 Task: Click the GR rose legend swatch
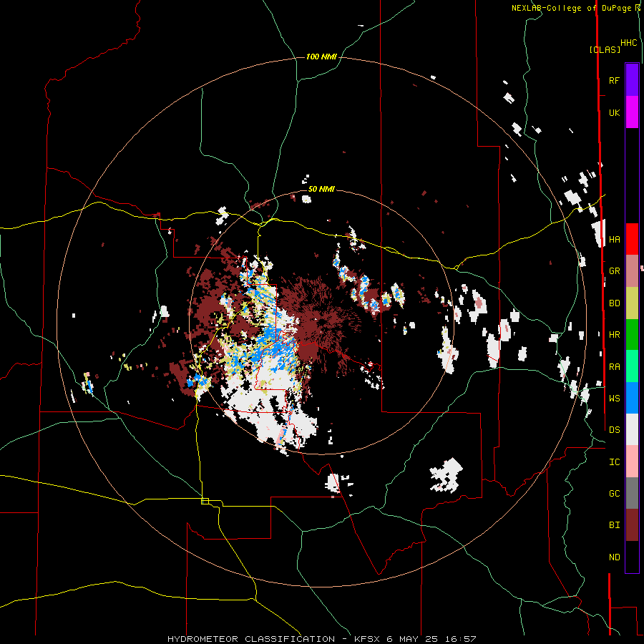pyautogui.click(x=632, y=270)
